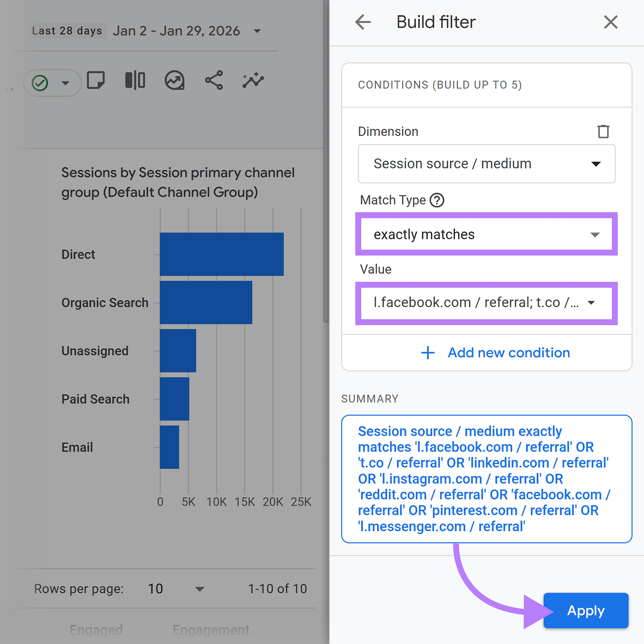
Task: Expand the checkmark icon's dropdown arrow
Action: tap(64, 83)
